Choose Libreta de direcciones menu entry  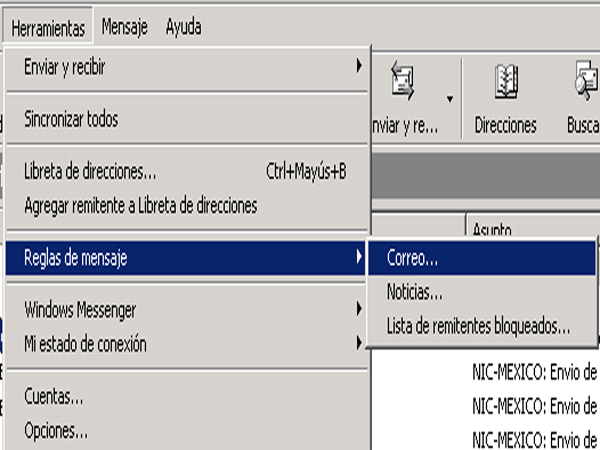click(187, 171)
